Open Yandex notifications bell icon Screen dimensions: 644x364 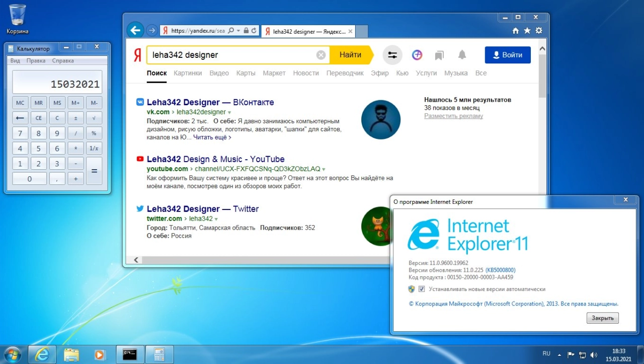click(x=462, y=55)
